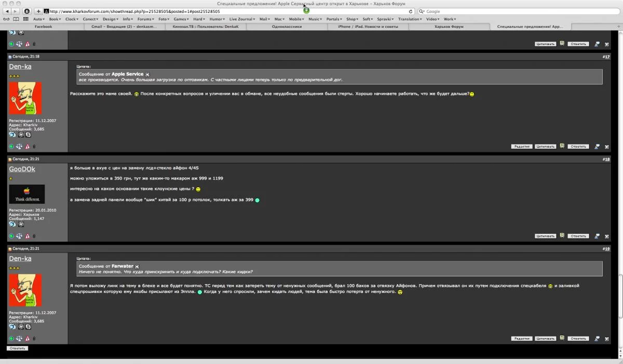Click Den-ka avatar image in post #19
This screenshot has width=623, height=364.
pos(25,290)
